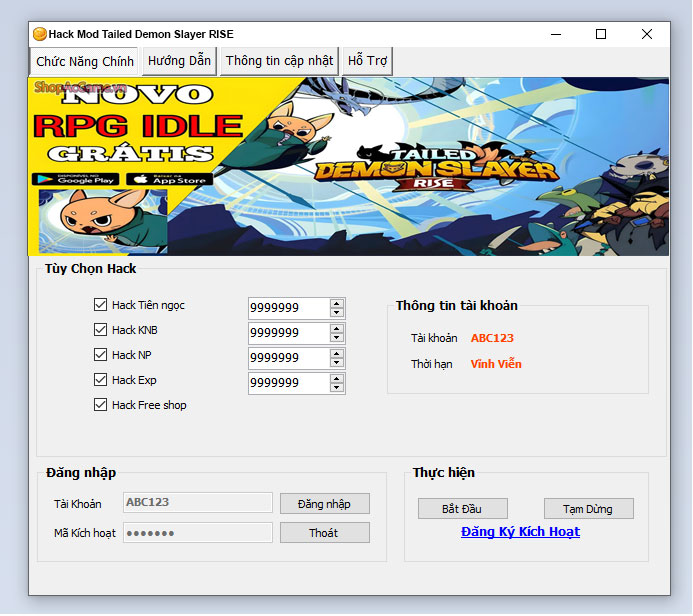Go to the Hỗ Trợ tab
Image resolution: width=693 pixels, height=616 pixels.
pyautogui.click(x=367, y=61)
